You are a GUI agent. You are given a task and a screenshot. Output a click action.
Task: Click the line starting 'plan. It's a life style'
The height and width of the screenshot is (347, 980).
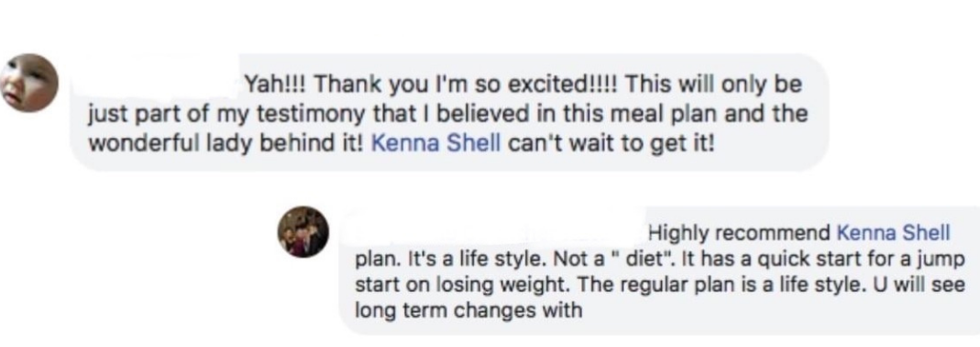[x=661, y=259]
